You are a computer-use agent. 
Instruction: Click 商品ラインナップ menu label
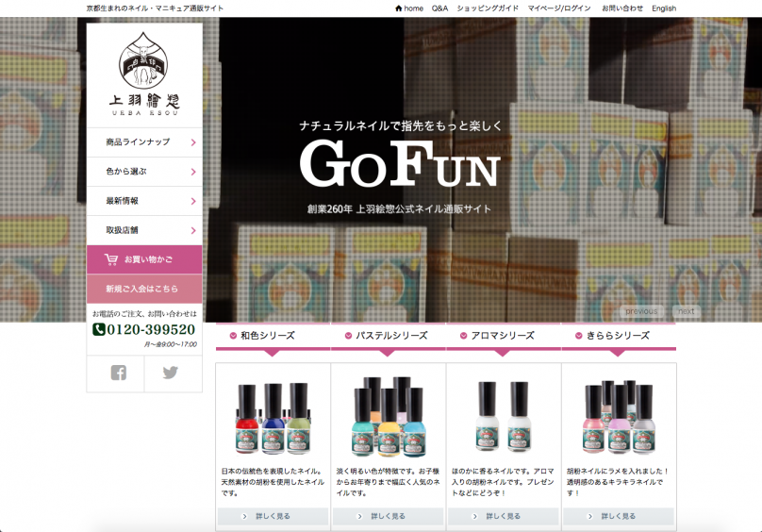(138, 142)
